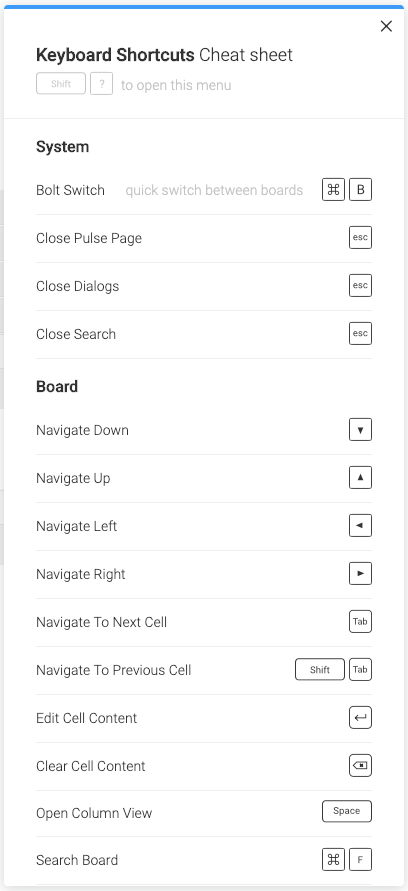Screen dimensions: 408x891
Task: Click the up arrow key for Navigate Up
Action: 360,478
